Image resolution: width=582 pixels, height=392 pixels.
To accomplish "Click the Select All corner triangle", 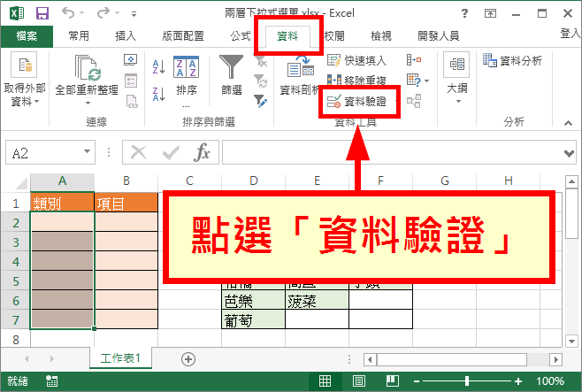I will point(21,184).
